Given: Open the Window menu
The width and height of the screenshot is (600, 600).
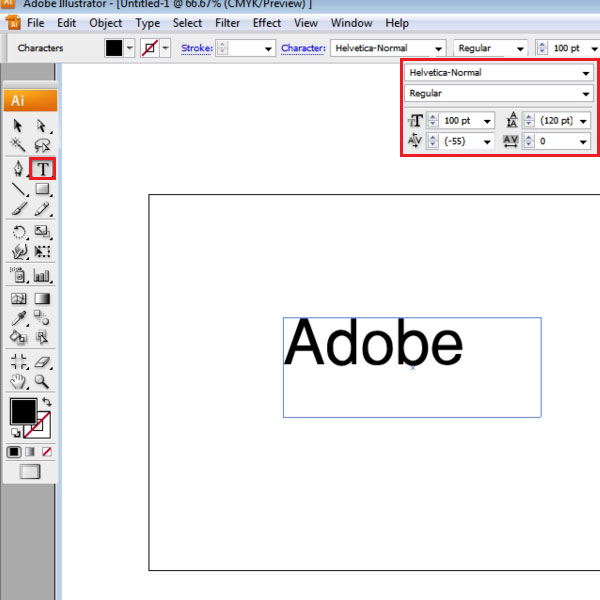Looking at the screenshot, I should tap(352, 23).
